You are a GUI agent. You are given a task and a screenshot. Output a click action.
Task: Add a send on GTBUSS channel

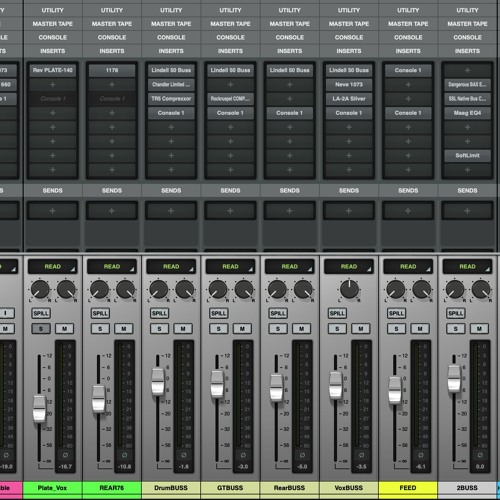[230, 211]
